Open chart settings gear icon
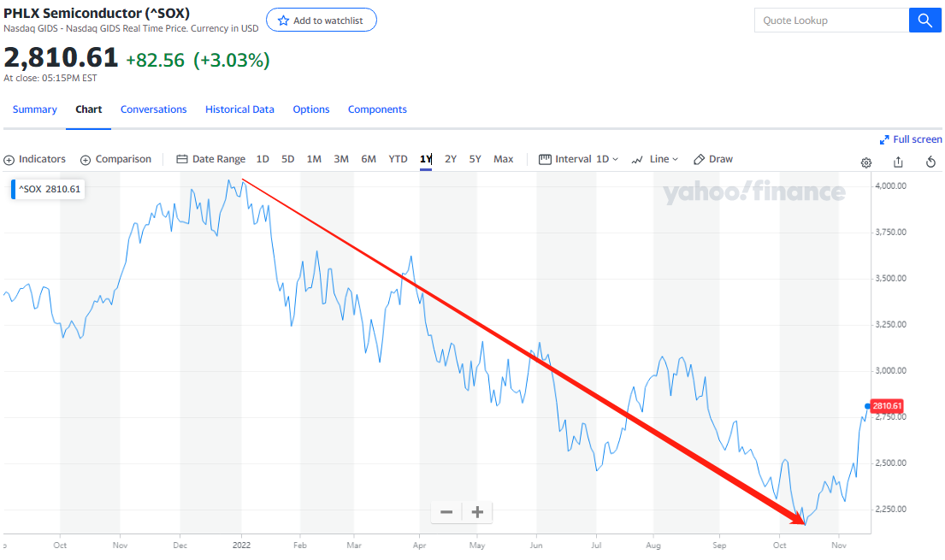Screen dimensions: 945x560 click(866, 162)
